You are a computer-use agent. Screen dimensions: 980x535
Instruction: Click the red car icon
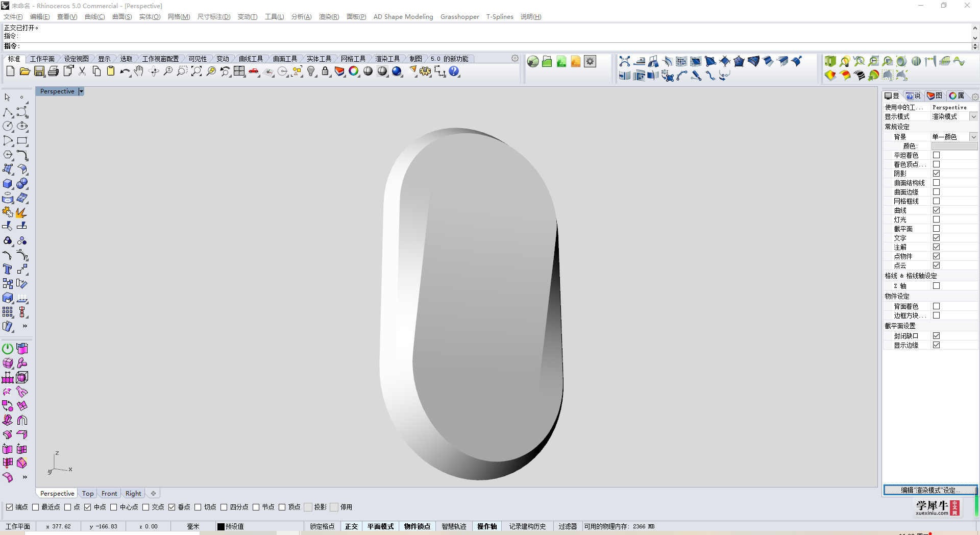254,71
